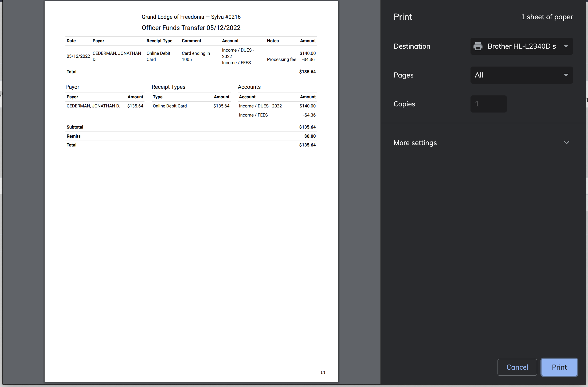
Task: Click the $140.00 amount in top table
Action: [x=308, y=53]
